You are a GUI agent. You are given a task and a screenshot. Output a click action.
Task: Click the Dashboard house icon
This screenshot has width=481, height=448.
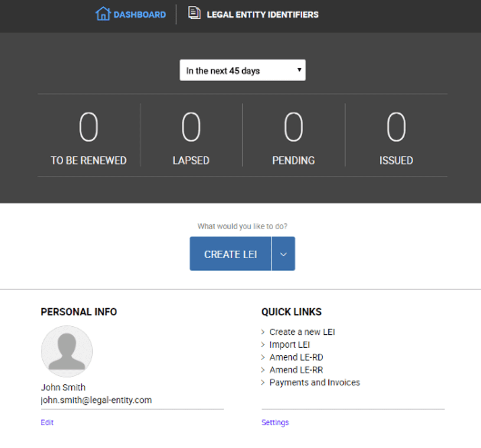tap(103, 13)
